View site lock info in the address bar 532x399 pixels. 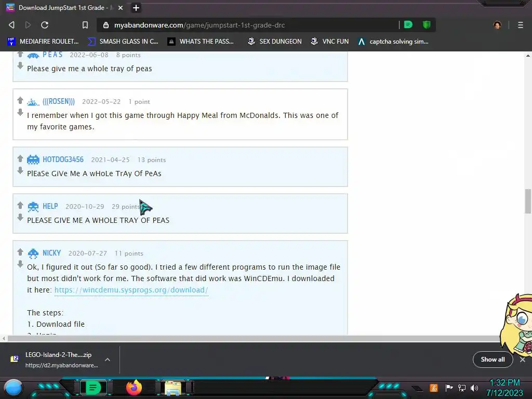(x=106, y=25)
